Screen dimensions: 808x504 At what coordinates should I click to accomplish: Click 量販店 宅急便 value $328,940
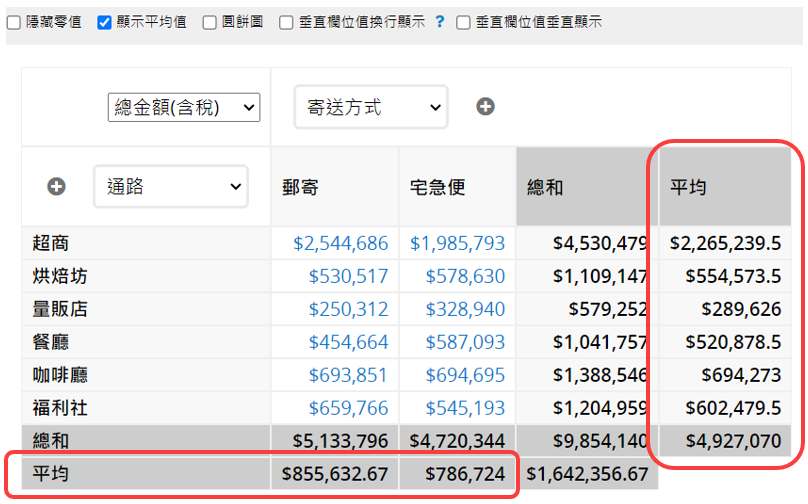(x=465, y=309)
